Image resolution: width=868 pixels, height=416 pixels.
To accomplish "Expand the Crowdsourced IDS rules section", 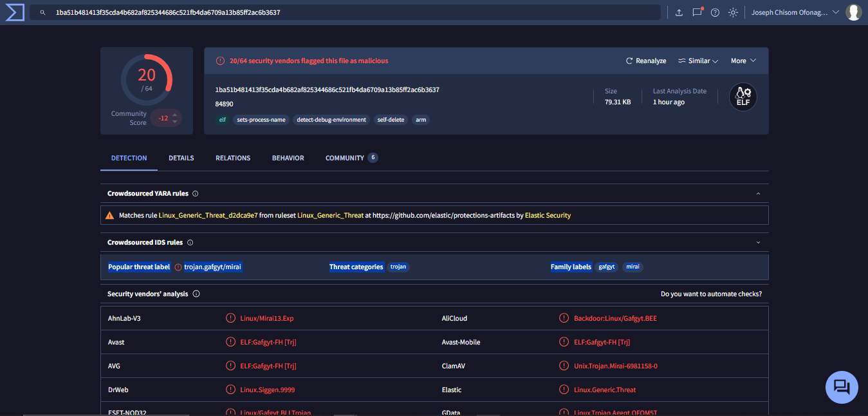I will (x=758, y=243).
